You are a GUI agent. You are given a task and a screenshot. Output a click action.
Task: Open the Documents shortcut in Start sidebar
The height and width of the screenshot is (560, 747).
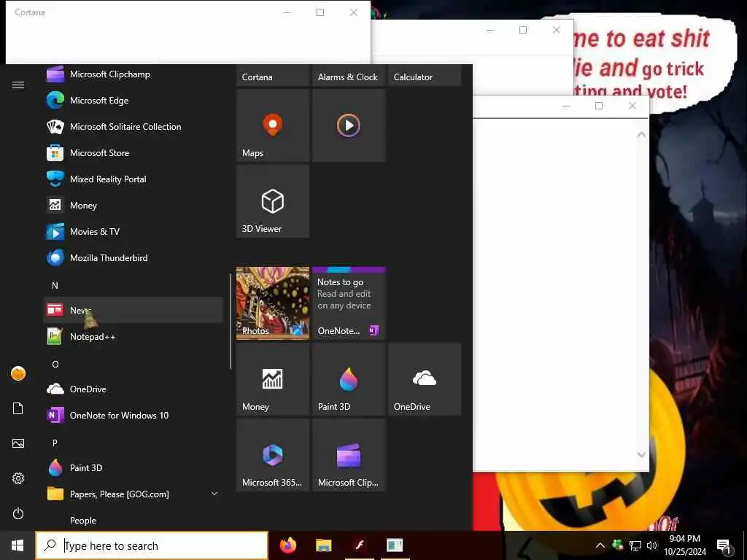point(18,408)
